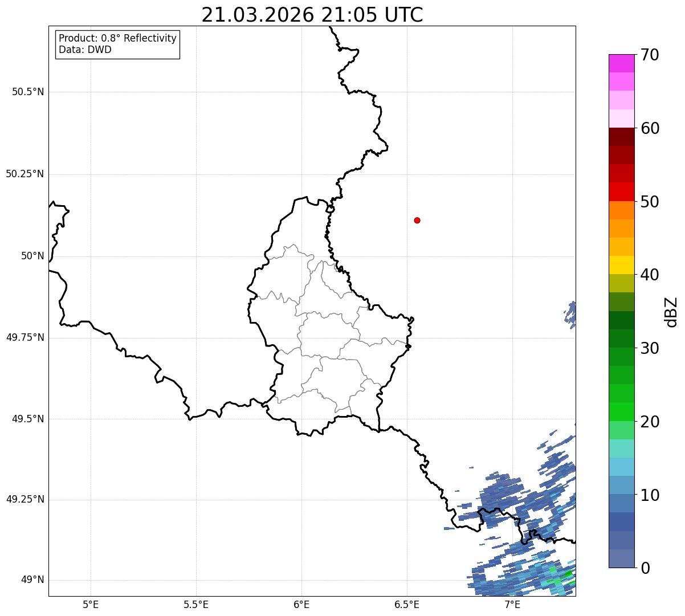The image size is (685, 616).
Task: Click the 50.5°N latitude label
Action: click(x=28, y=92)
